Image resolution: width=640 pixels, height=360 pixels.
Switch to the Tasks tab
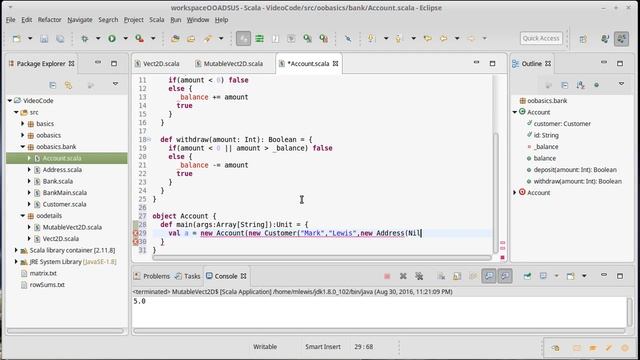tap(188, 276)
